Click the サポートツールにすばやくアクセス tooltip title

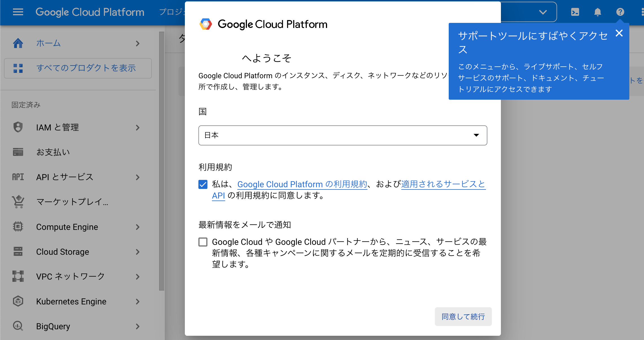[x=533, y=43]
